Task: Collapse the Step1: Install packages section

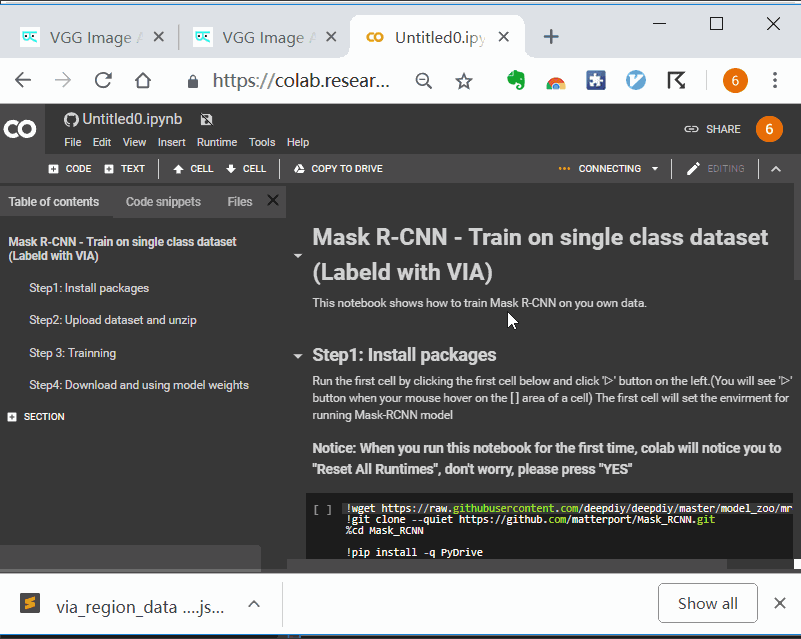Action: point(298,356)
